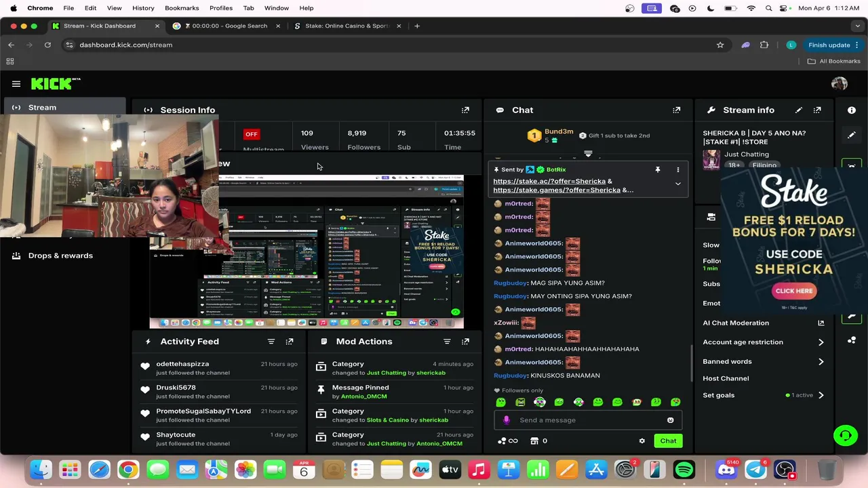Open the stake.ac offer link
The height and width of the screenshot is (488, 868).
549,182
